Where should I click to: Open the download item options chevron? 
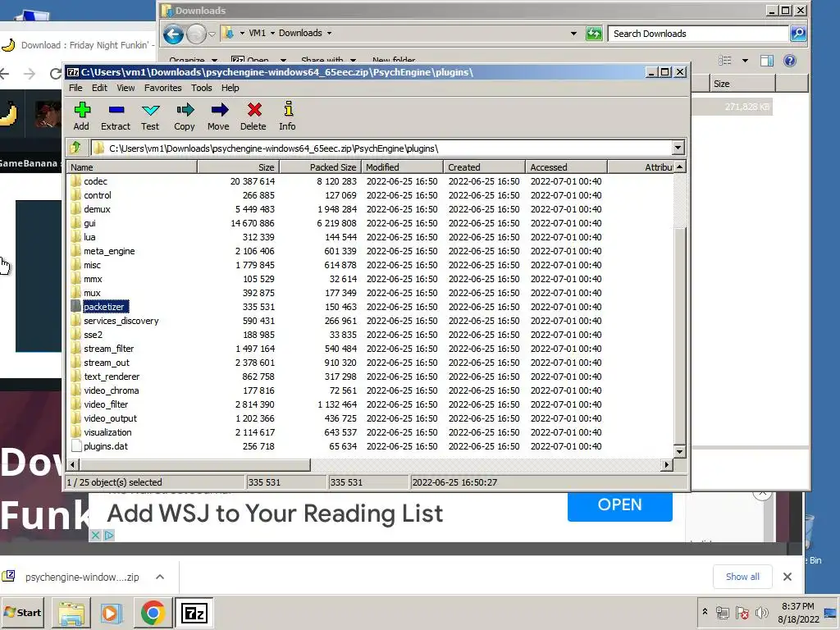pyautogui.click(x=160, y=577)
